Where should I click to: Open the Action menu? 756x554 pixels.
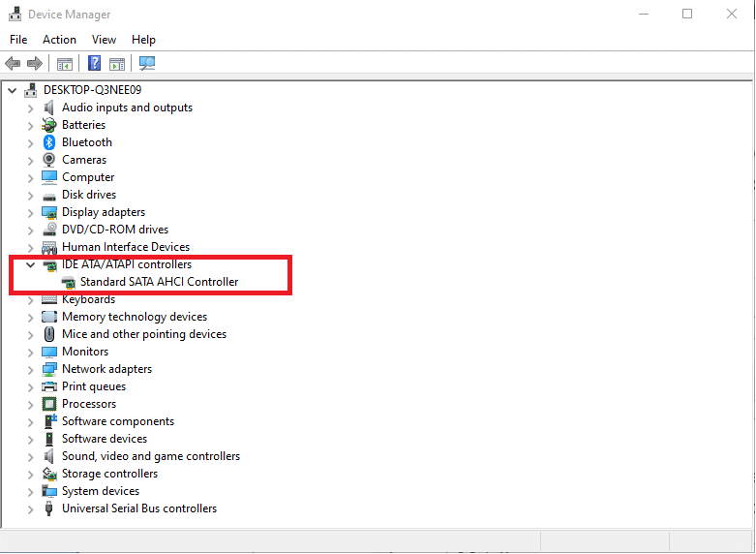(59, 40)
